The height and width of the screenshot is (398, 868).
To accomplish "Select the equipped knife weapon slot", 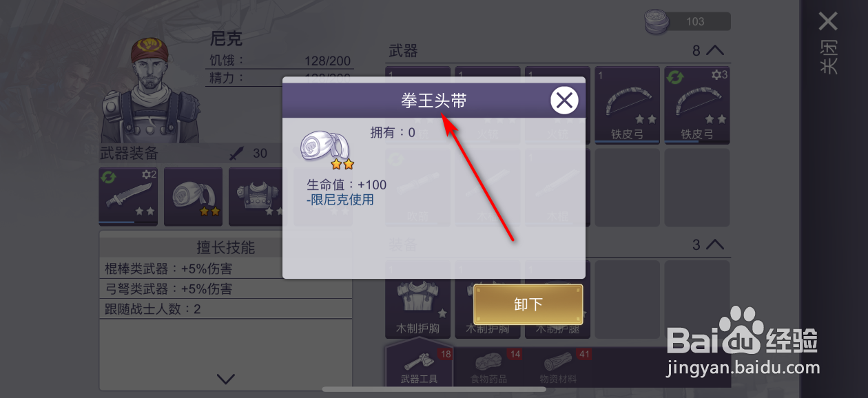I will tap(128, 196).
